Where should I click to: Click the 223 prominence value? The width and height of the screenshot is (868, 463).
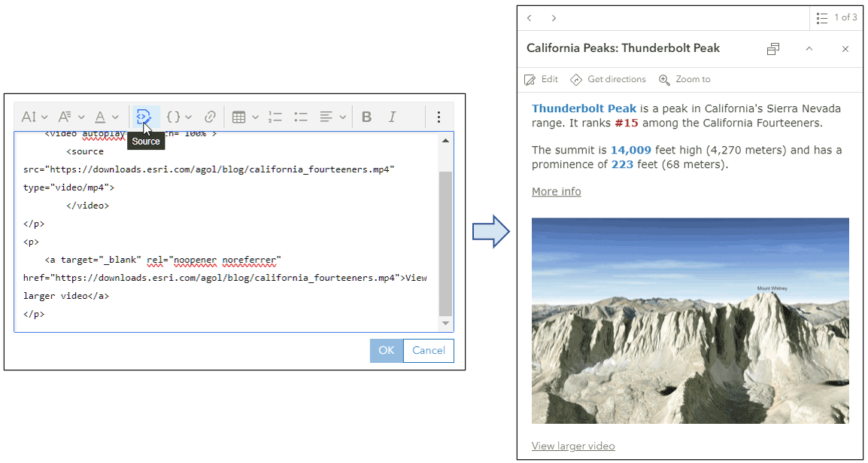[x=623, y=164]
